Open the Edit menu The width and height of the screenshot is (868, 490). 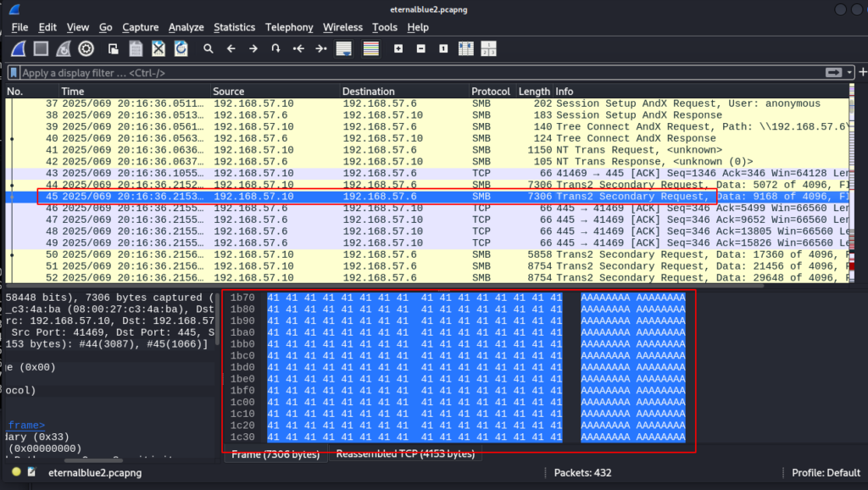tap(47, 27)
